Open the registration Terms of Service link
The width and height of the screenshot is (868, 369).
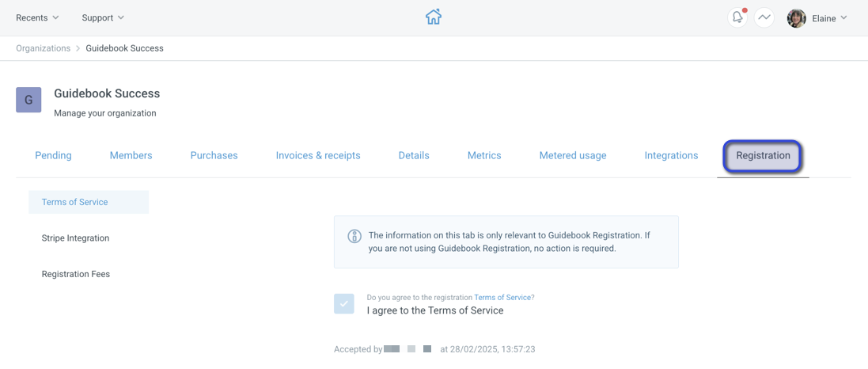[502, 298]
